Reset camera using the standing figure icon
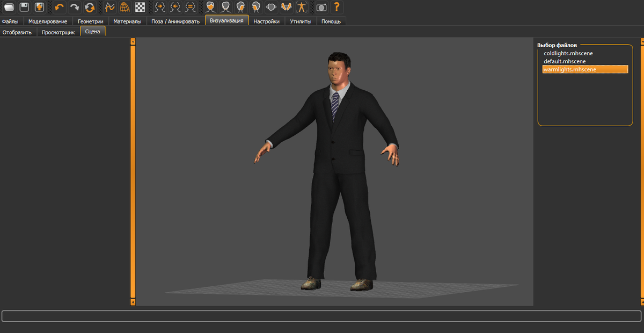The width and height of the screenshot is (644, 333). (302, 7)
